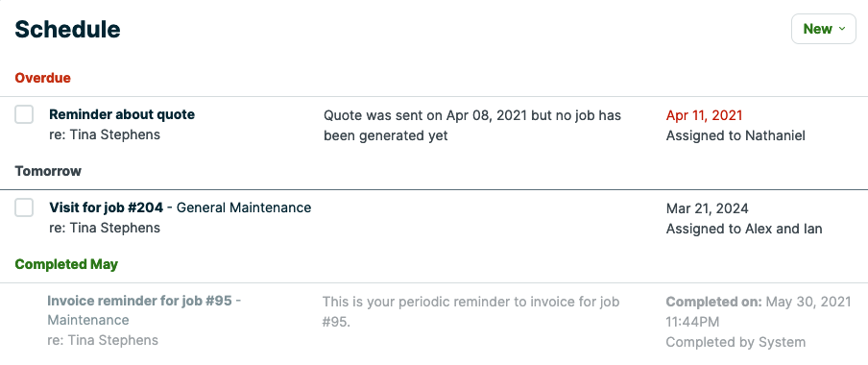
Task: Click the Schedule page heading
Action: (x=67, y=30)
